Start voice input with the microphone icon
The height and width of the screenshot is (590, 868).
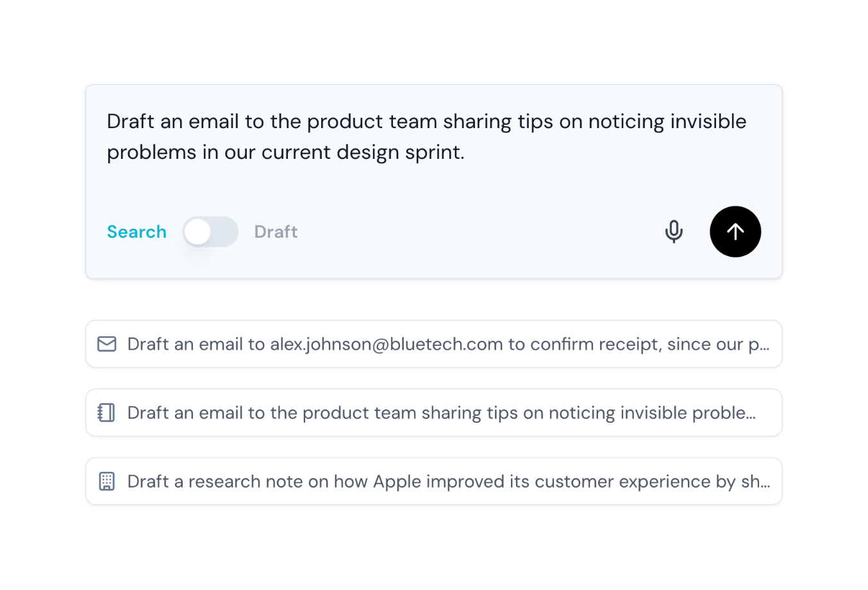[x=673, y=231]
